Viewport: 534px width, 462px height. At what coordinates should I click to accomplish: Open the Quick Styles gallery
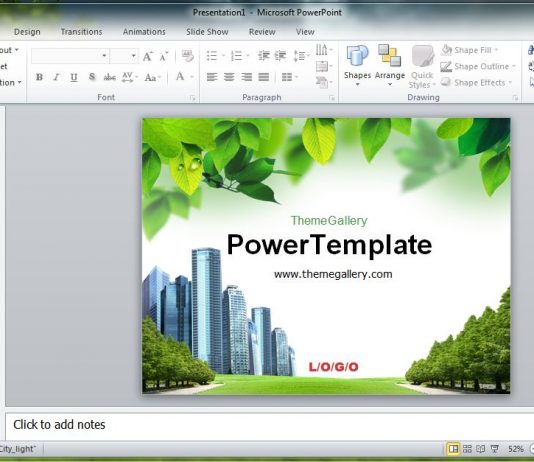coord(422,67)
